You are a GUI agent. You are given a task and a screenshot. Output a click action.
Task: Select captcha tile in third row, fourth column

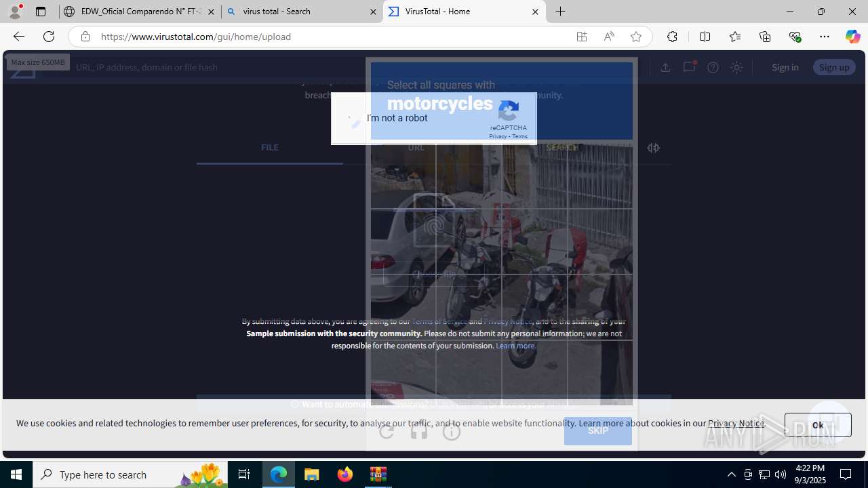click(x=600, y=307)
